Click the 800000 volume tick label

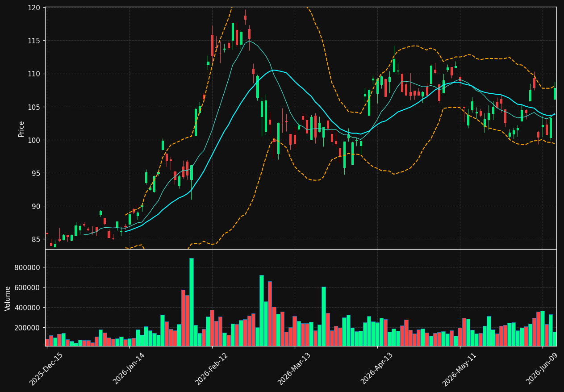tap(28, 267)
